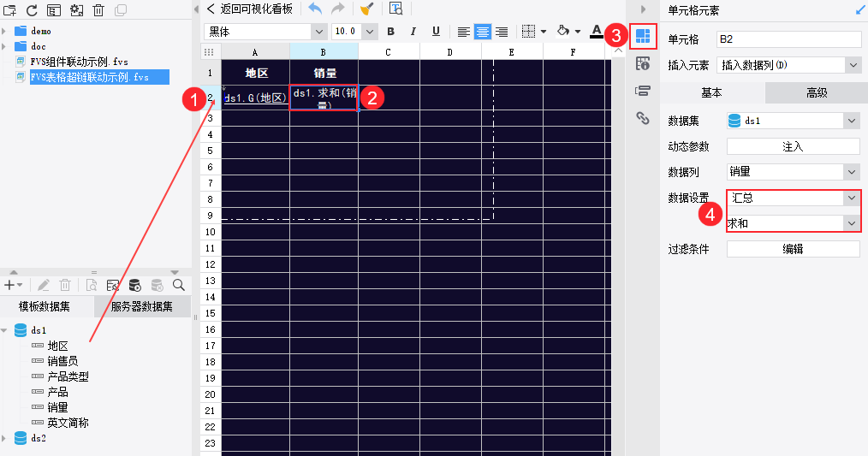Open the add dataset plus dropdown
868x456 pixels.
(14, 285)
